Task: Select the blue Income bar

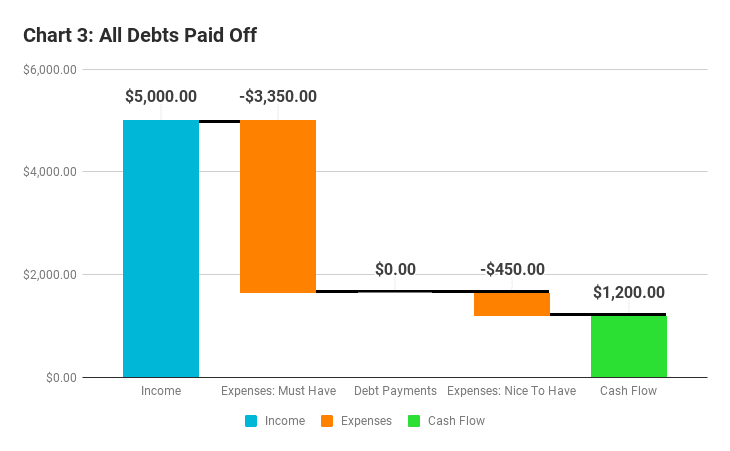Action: 161,248
